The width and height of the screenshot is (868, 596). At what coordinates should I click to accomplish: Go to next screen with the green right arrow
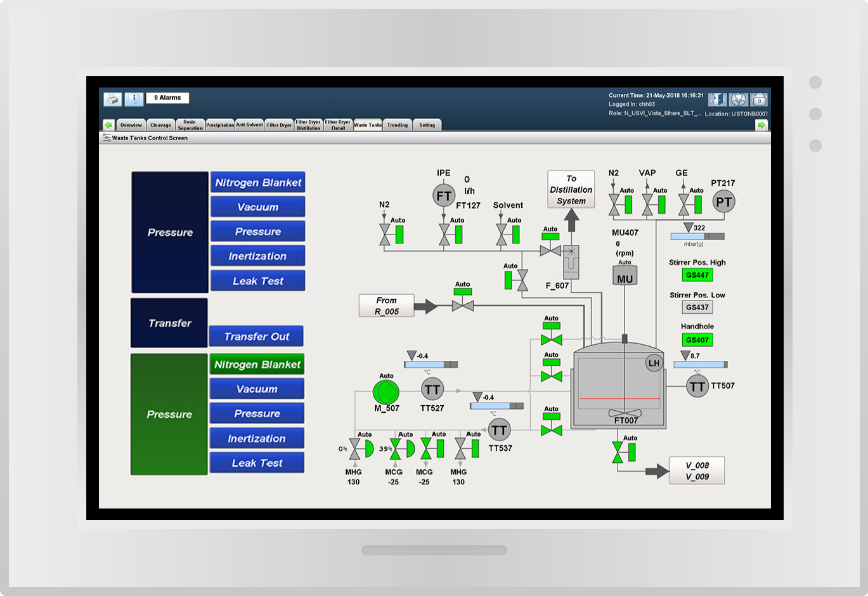pos(761,125)
